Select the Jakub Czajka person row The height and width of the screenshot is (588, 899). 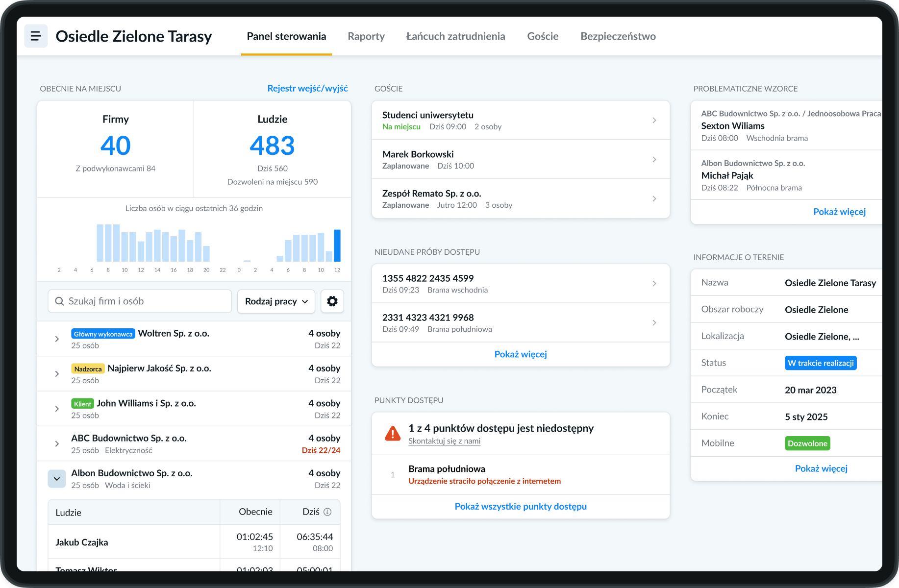click(x=194, y=542)
